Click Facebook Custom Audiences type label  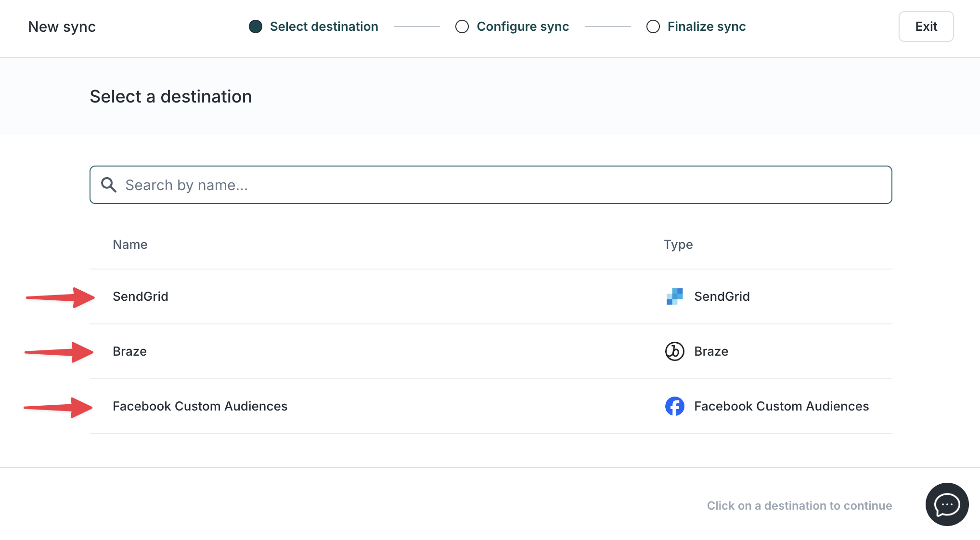[x=781, y=406]
